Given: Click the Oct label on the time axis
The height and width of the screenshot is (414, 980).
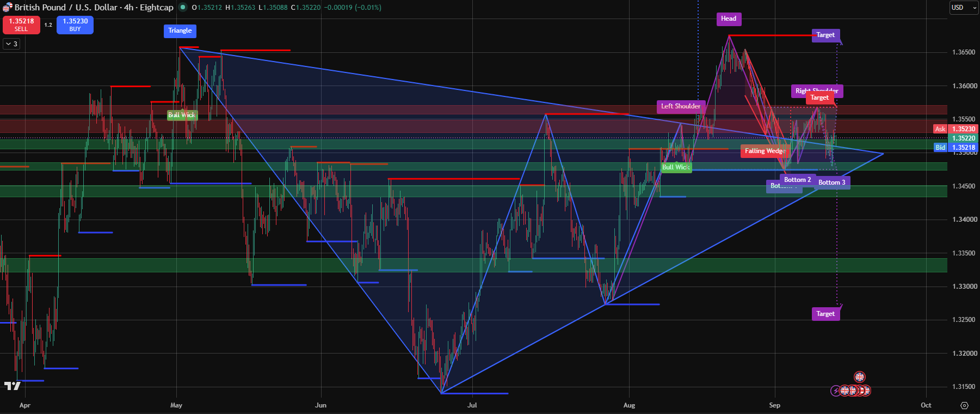Looking at the screenshot, I should coord(926,405).
